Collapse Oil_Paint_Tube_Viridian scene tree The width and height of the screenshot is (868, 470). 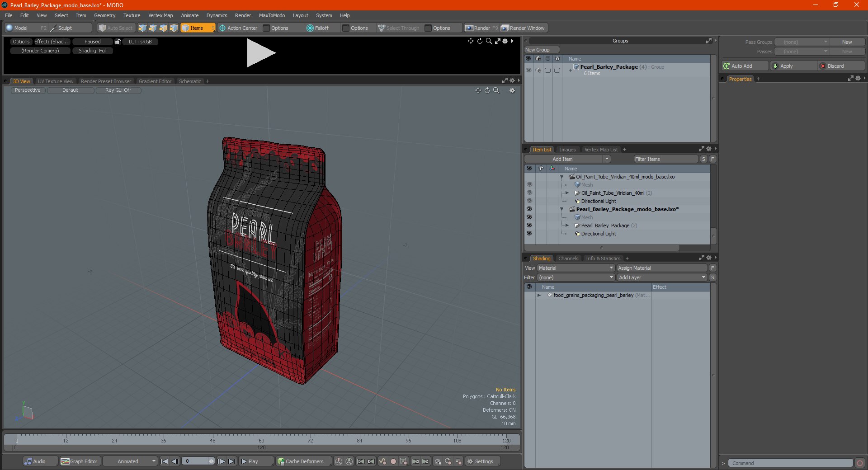pyautogui.click(x=561, y=177)
